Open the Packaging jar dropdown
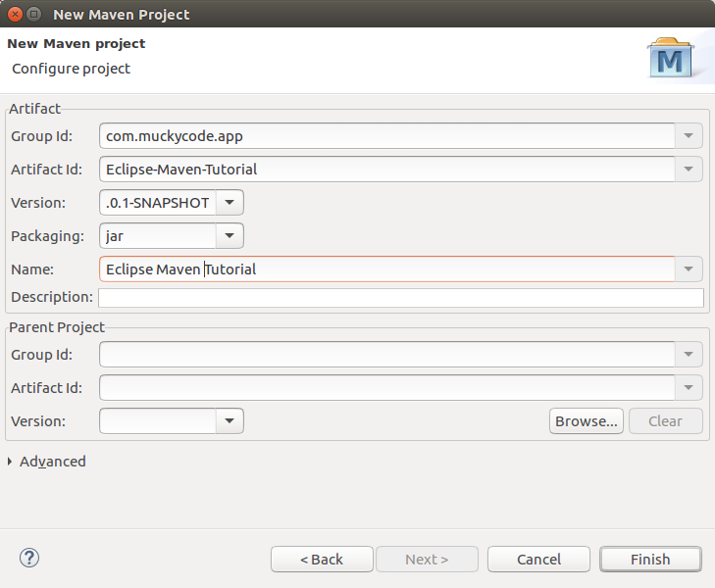Image resolution: width=715 pixels, height=588 pixels. [230, 235]
